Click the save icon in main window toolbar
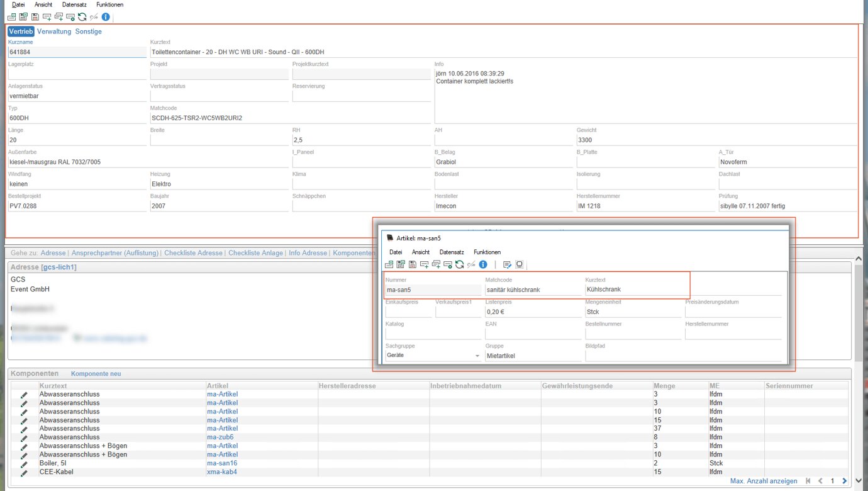This screenshot has width=868, height=491. coord(35,17)
